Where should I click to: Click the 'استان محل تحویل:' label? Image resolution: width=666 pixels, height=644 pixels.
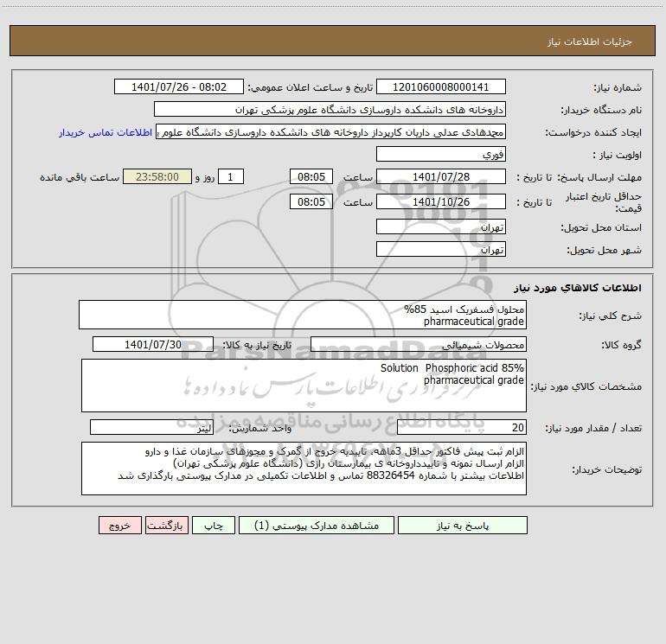[601, 227]
